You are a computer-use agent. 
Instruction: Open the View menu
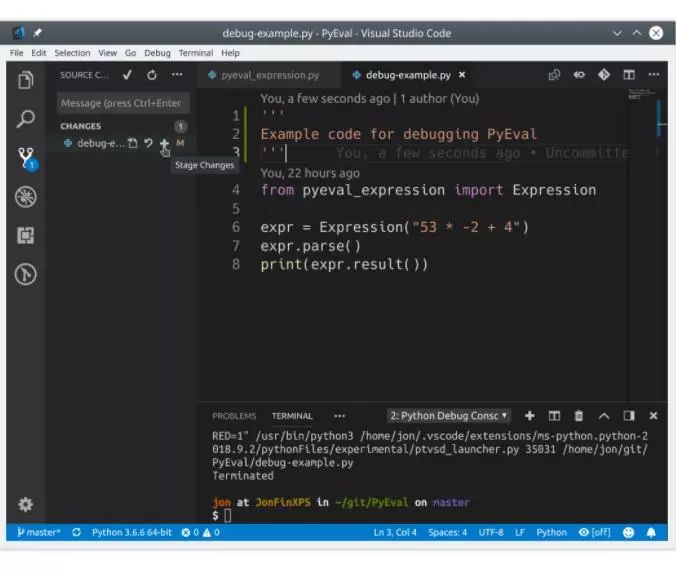point(107,53)
